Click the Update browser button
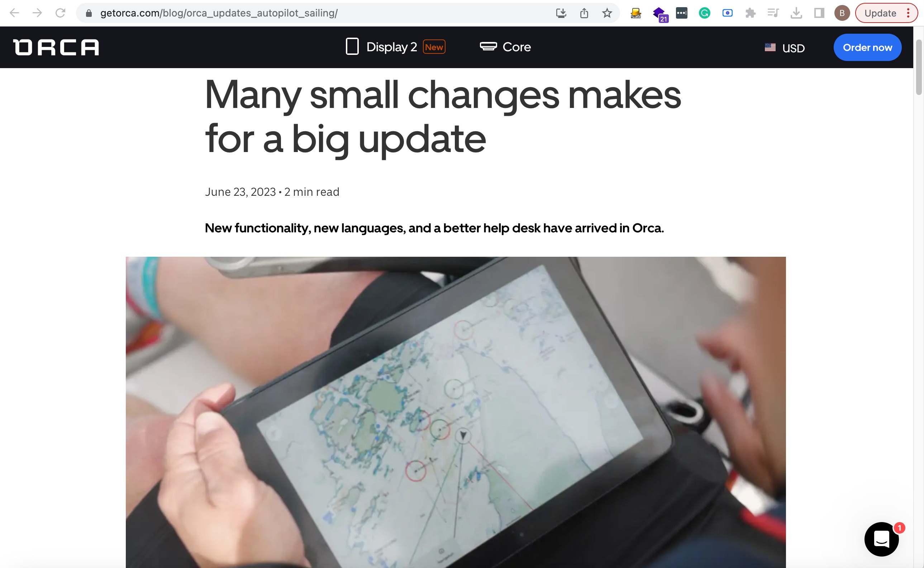The image size is (924, 568). point(880,13)
